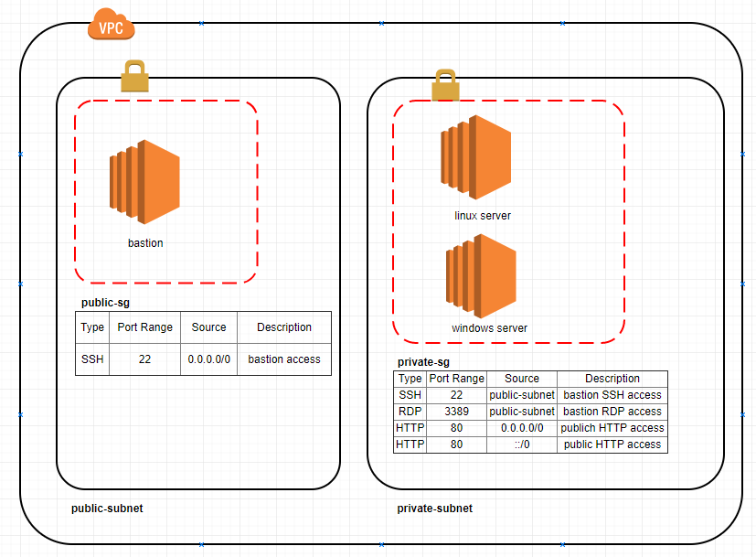Select the private-subnet text label
The image size is (756, 557).
(x=433, y=509)
